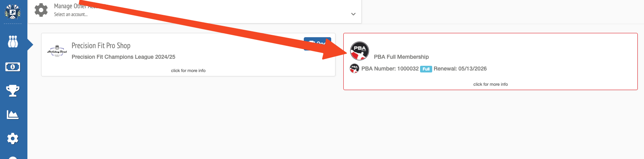
Task: Click the blue button on the Pro Shop card
Action: 317,43
